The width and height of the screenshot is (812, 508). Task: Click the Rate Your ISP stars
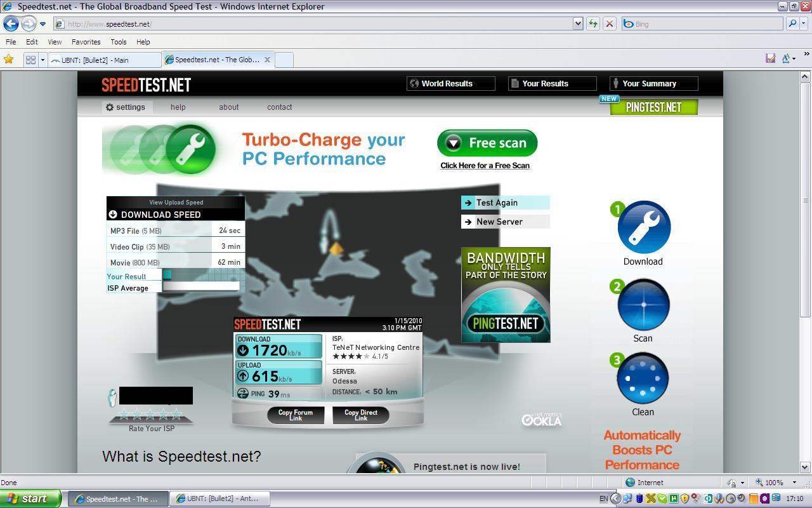tap(150, 415)
